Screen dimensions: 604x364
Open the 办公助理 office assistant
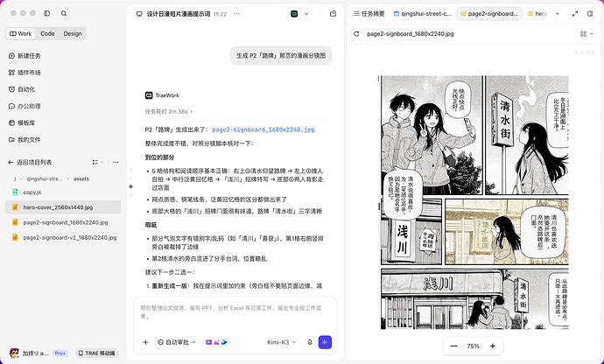(x=25, y=106)
